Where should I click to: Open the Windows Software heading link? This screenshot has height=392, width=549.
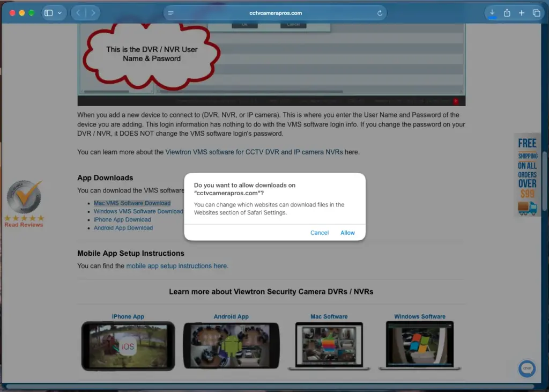click(x=420, y=316)
